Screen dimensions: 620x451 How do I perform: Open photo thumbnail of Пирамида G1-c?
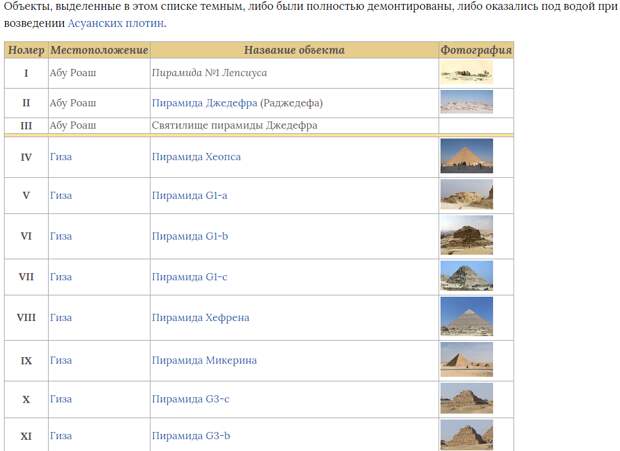(x=467, y=276)
